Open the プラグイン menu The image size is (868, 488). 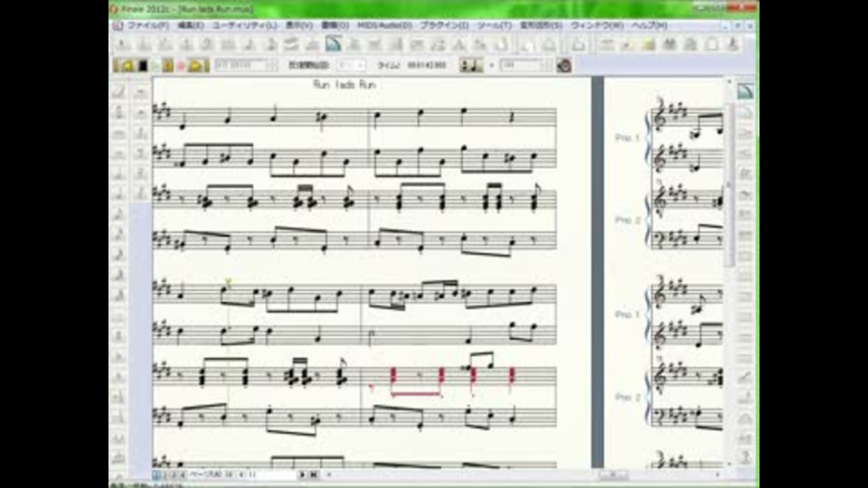click(444, 25)
